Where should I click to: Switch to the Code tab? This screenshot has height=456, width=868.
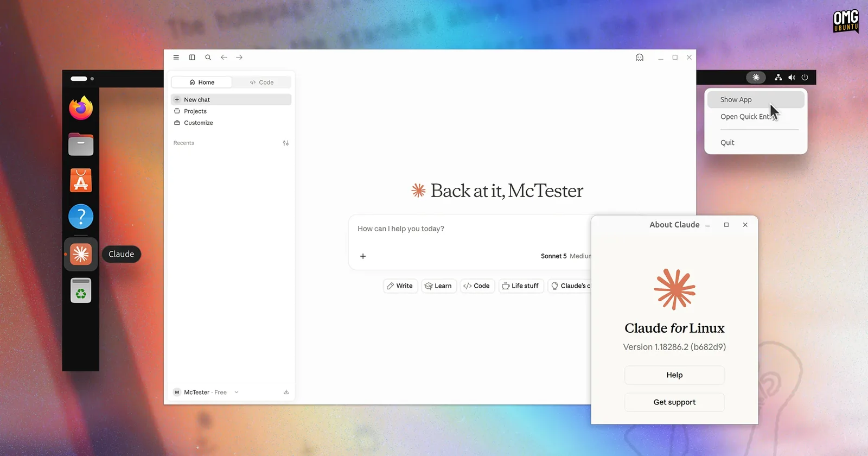pyautogui.click(x=261, y=82)
